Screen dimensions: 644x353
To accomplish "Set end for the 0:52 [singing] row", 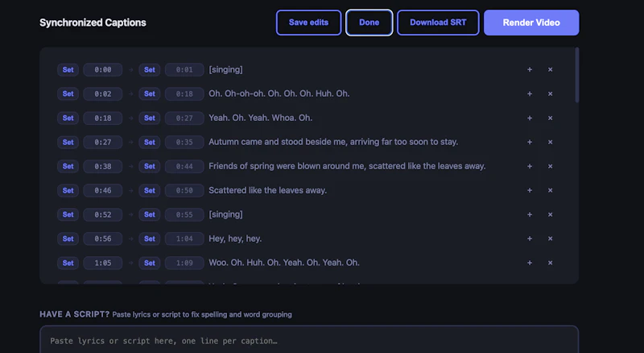I will pos(150,214).
